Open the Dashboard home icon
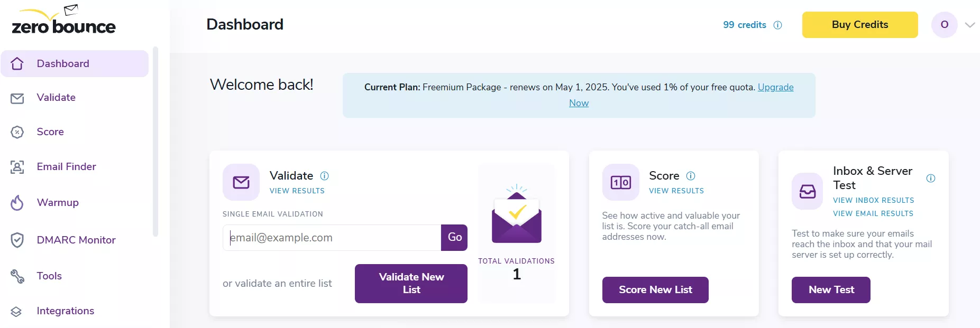This screenshot has height=328, width=980. coord(17,64)
